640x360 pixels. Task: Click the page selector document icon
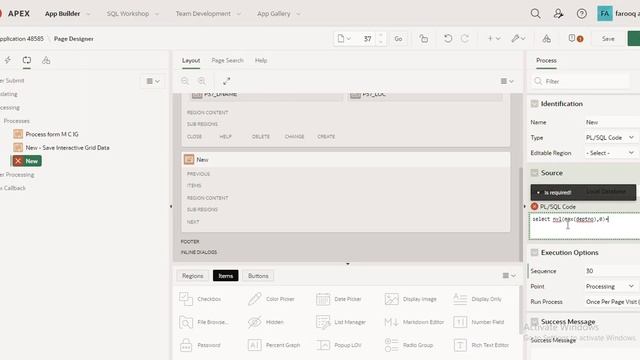click(344, 38)
